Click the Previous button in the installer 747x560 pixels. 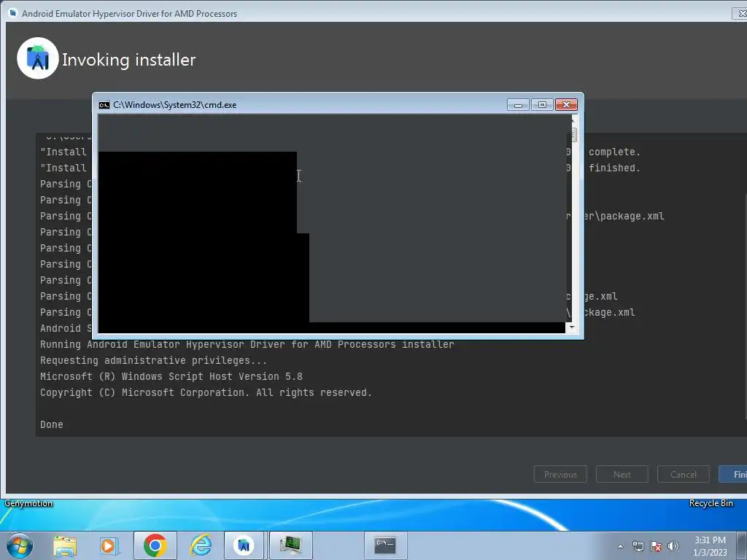click(x=560, y=474)
